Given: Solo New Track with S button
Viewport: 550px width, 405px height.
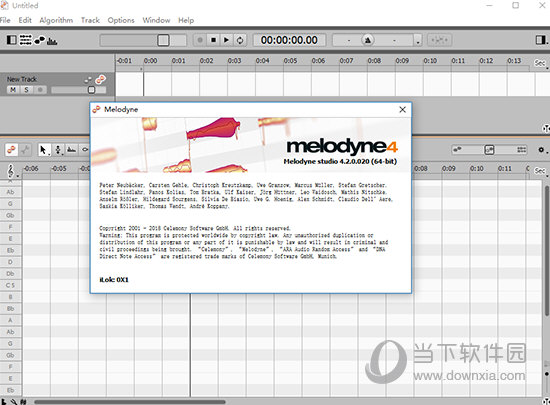Looking at the screenshot, I should [x=26, y=90].
